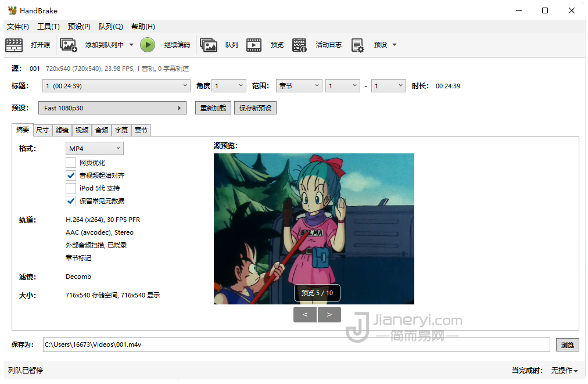Click the 保存为 file path field
Screen dimensions: 588x384
click(x=296, y=344)
